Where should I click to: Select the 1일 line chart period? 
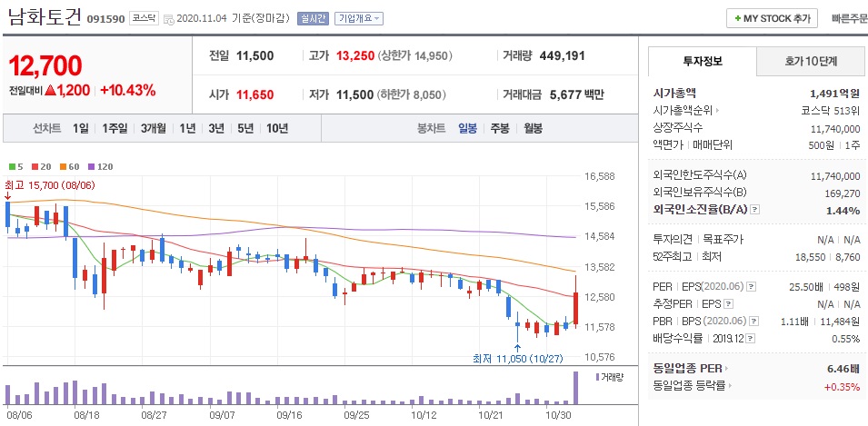point(80,129)
